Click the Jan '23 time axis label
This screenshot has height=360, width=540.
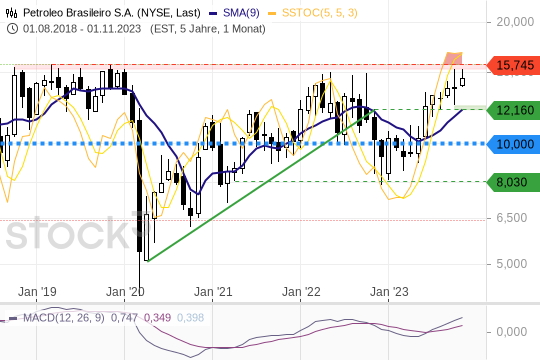coord(389,292)
